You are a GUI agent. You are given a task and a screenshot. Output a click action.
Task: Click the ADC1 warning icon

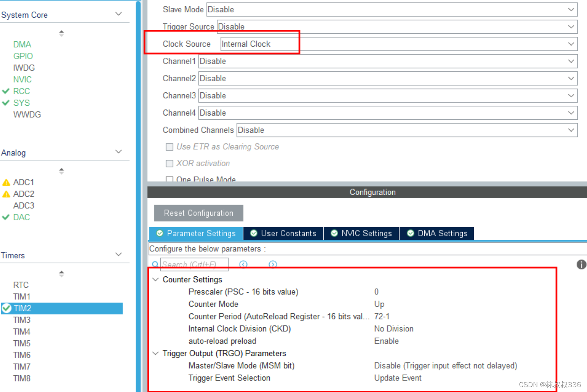click(x=6, y=182)
